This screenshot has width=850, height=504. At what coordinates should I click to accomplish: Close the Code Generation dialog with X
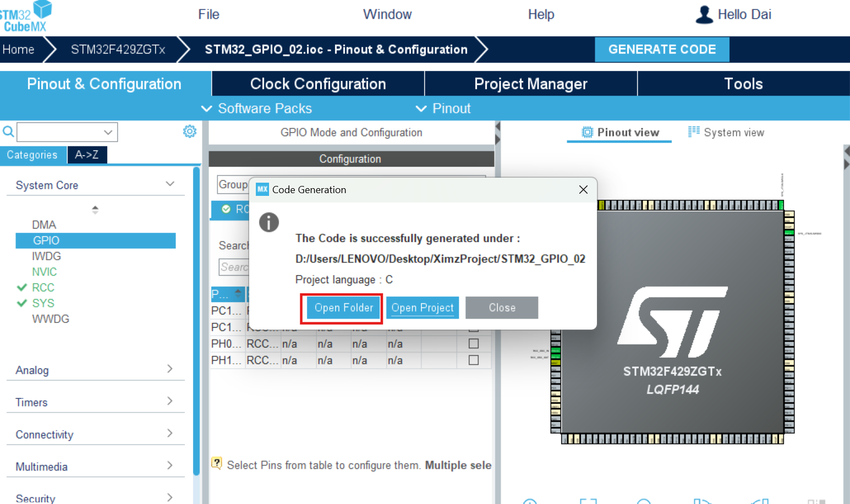(x=584, y=189)
